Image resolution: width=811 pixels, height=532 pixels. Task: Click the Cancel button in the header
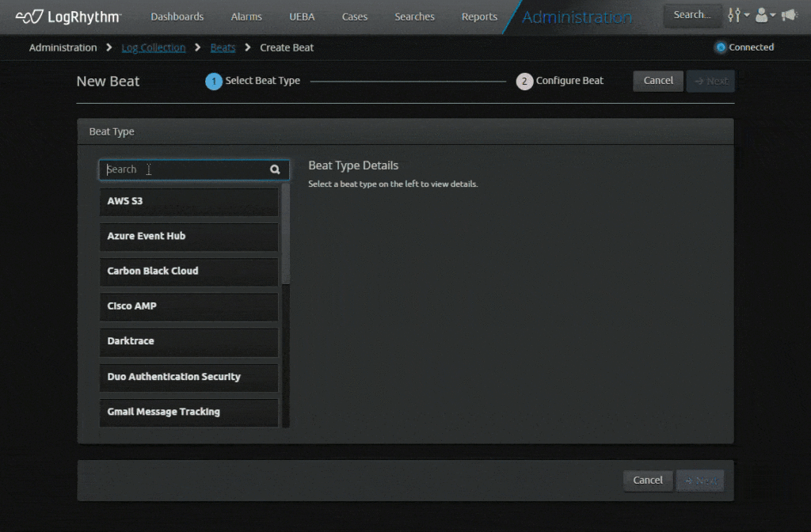657,81
